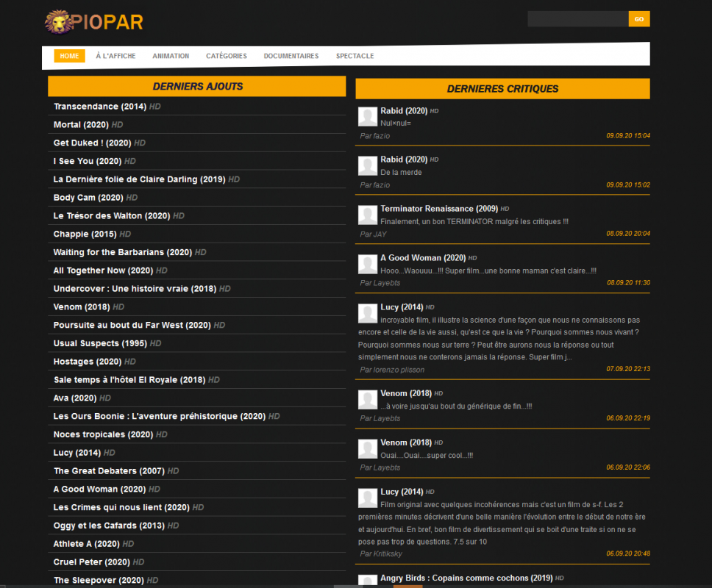
Task: Open Les Crimes qui nous lient (2020)
Action: (x=121, y=507)
